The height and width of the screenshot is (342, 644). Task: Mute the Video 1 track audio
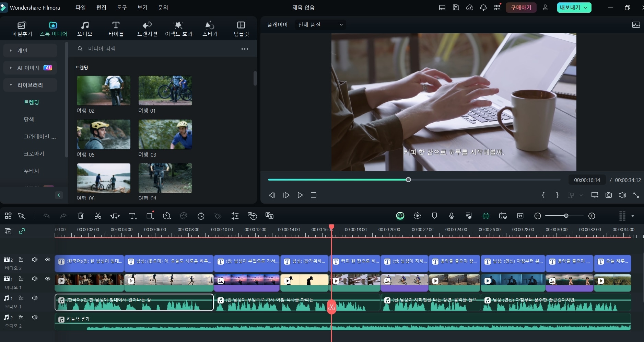tap(35, 279)
